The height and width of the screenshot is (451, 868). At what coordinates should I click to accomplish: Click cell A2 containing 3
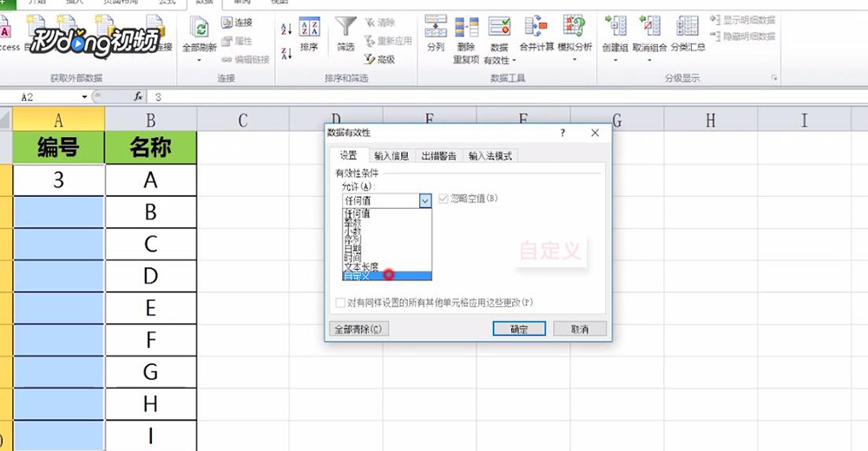coord(58,180)
